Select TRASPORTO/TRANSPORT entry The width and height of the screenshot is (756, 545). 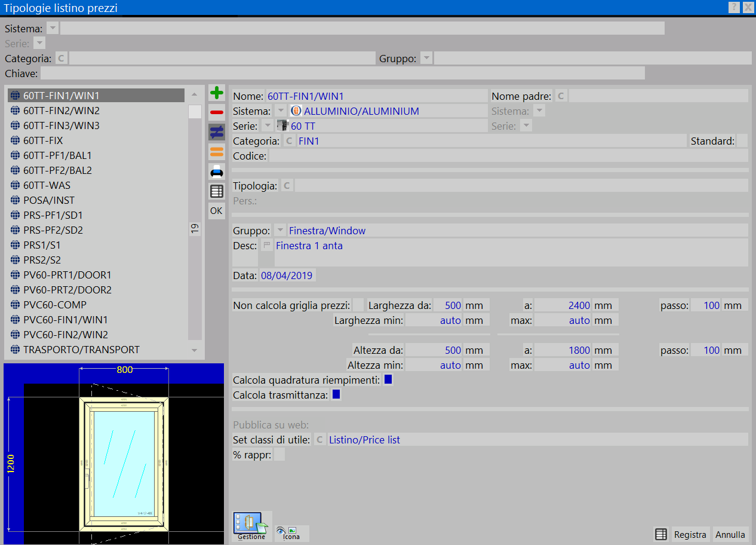pos(96,350)
